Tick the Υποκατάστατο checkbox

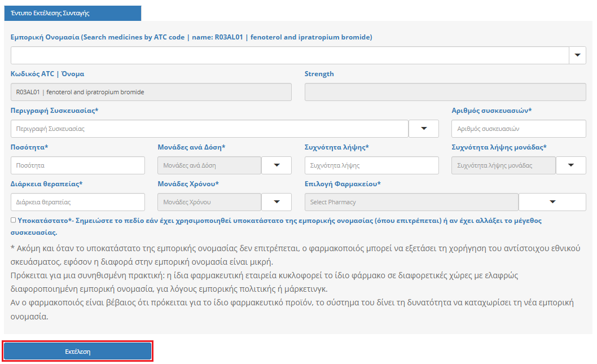13,221
